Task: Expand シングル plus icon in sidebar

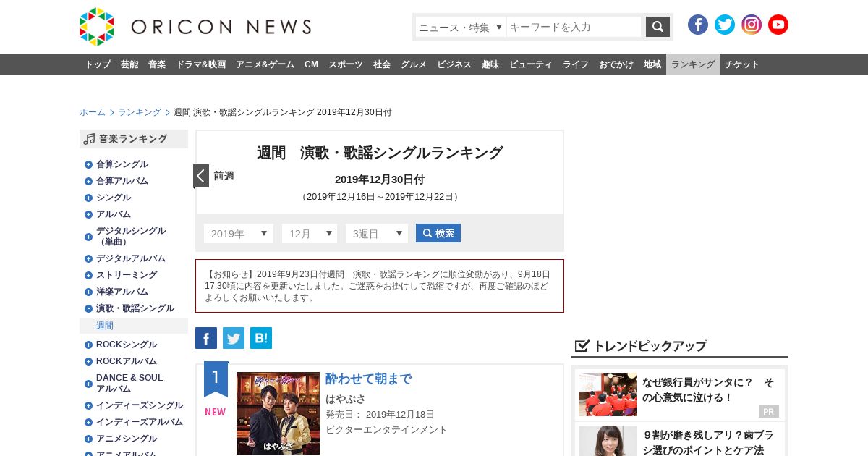Action: click(x=88, y=198)
